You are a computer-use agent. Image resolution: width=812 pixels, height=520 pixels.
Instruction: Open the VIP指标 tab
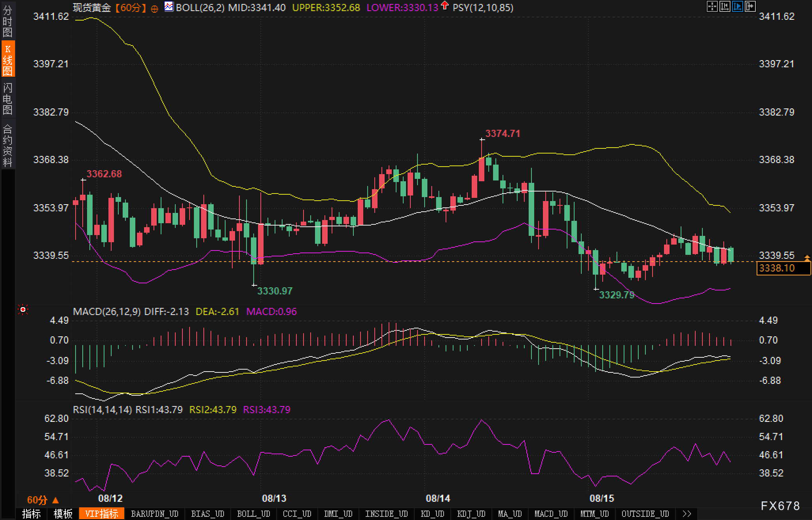(102, 514)
